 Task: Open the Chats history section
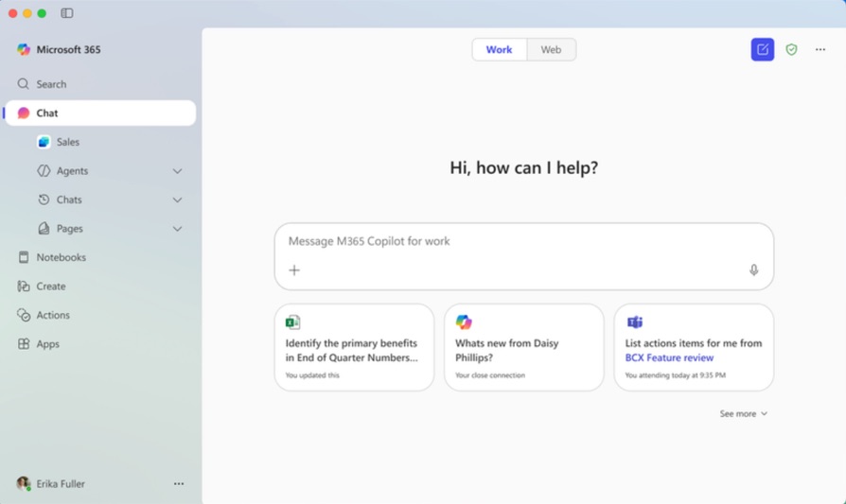69,200
